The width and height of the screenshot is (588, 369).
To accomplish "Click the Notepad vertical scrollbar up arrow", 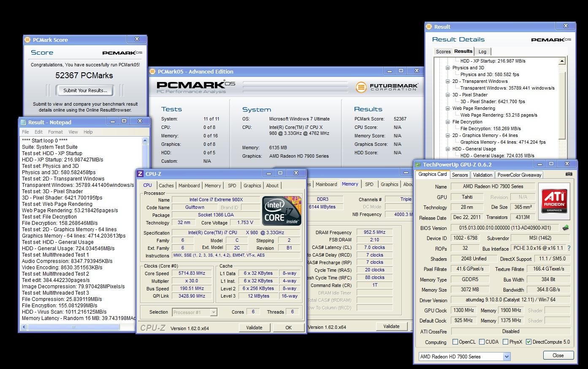I will click(x=146, y=141).
